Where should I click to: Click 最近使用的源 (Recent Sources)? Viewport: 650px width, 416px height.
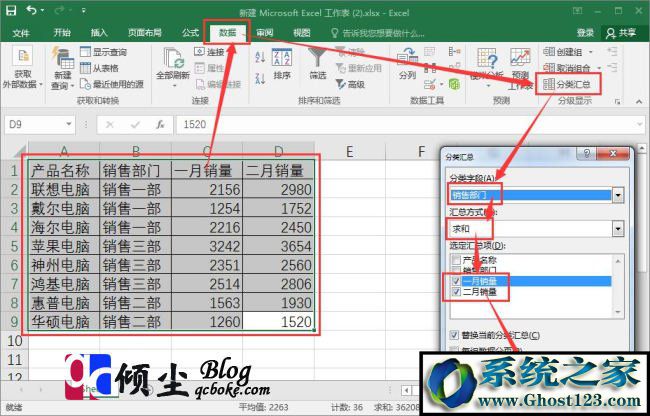(x=112, y=84)
